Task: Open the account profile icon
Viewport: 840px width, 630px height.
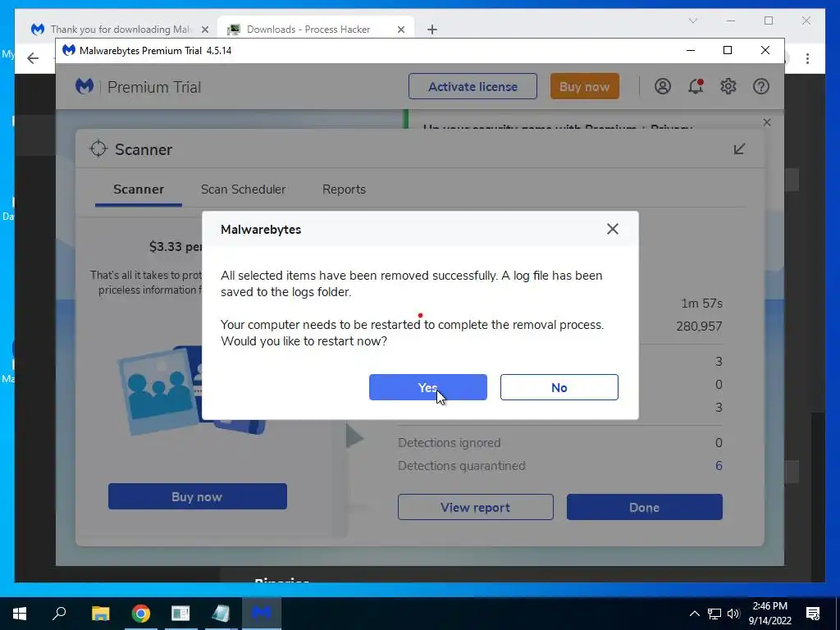Action: point(663,86)
